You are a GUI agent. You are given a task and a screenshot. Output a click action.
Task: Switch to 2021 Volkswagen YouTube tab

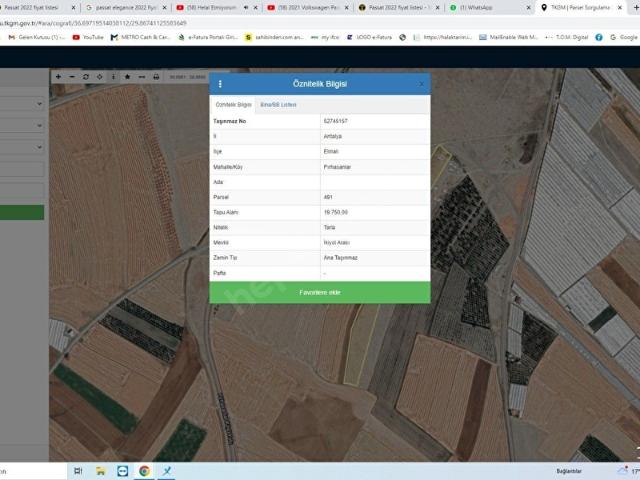coord(307,7)
